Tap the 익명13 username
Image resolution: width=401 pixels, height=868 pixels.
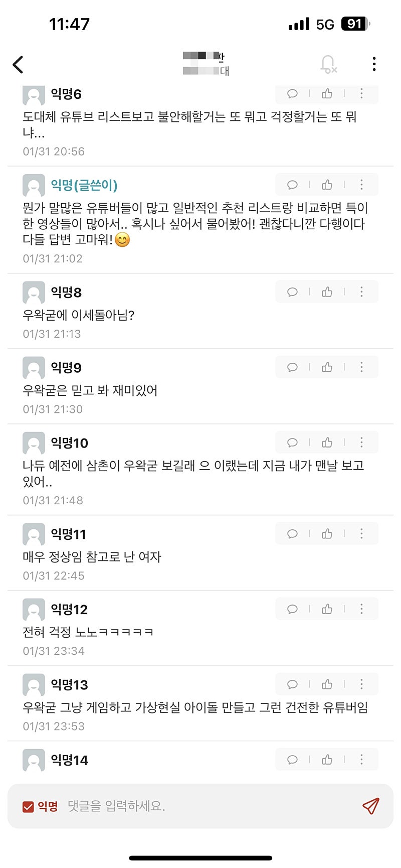tap(69, 685)
